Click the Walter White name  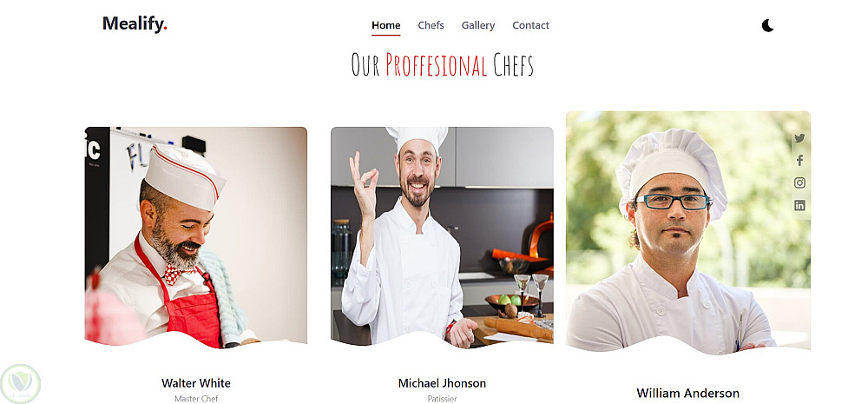point(196,383)
